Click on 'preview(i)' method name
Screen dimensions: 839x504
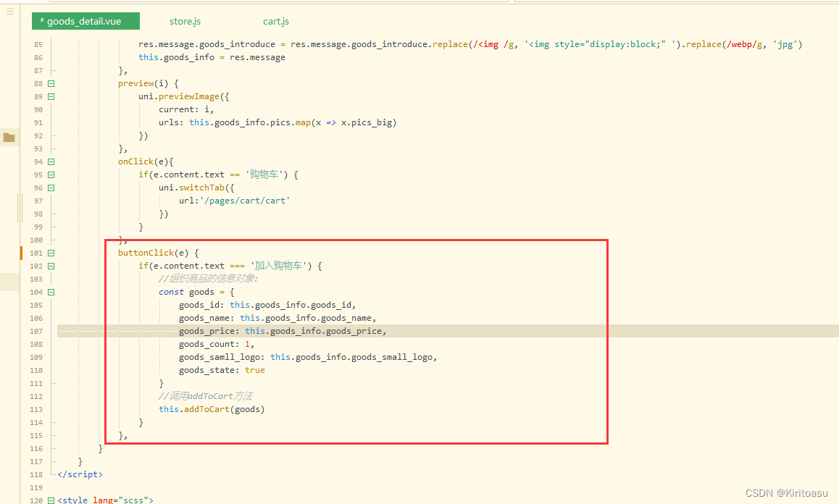tap(143, 83)
